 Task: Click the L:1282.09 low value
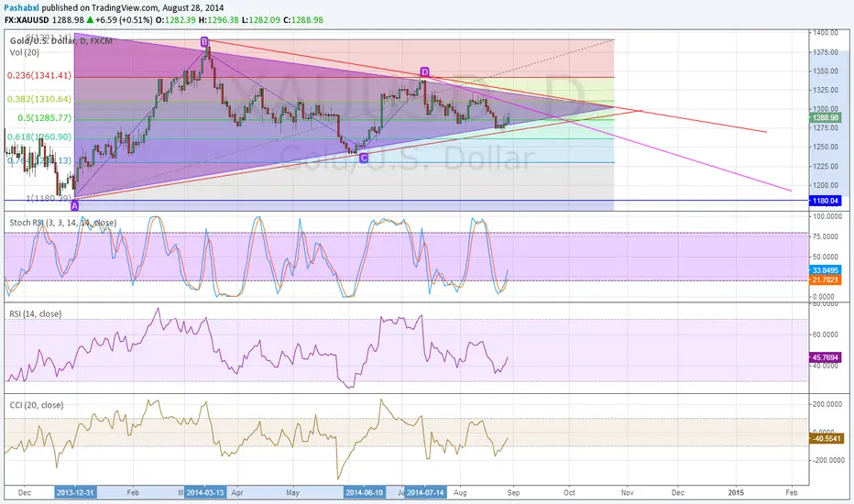coord(261,19)
